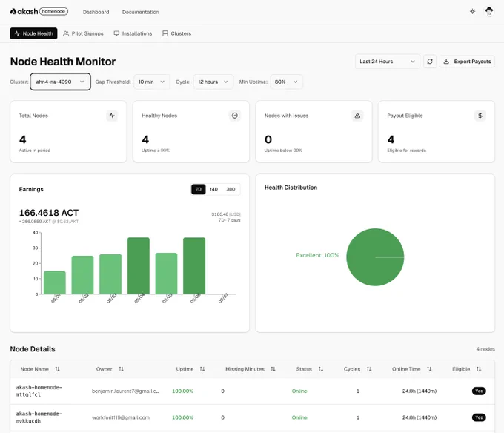Click the 05/01 earnings bar

click(x=55, y=282)
